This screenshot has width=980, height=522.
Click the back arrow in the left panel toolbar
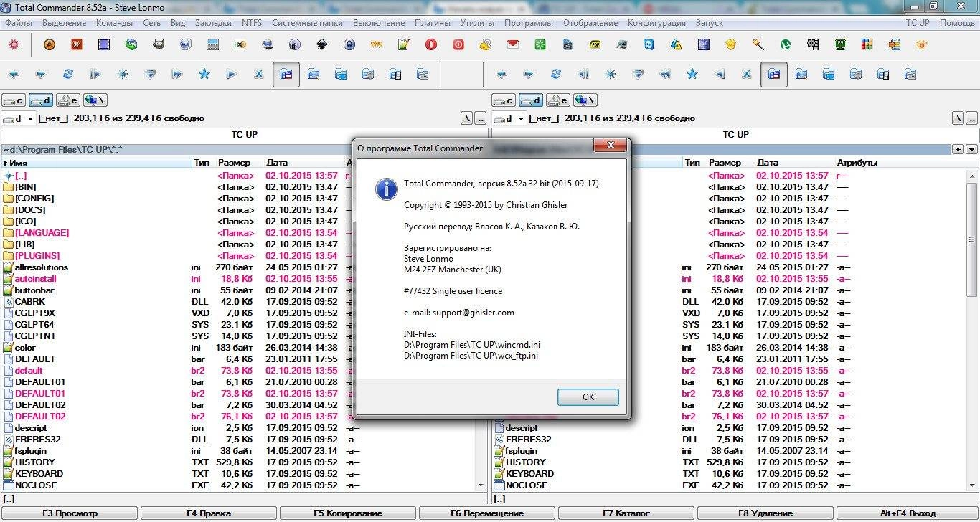click(14, 74)
